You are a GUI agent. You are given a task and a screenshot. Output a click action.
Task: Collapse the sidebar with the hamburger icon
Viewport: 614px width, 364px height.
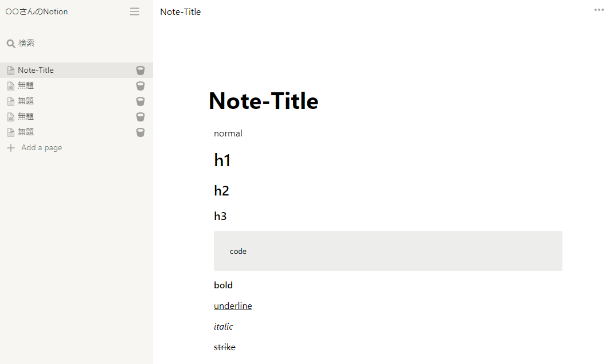(134, 11)
